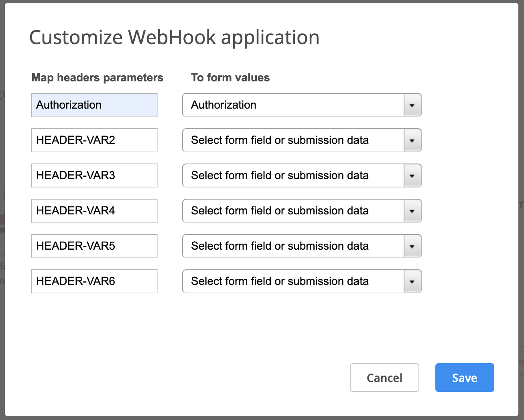Expand the 'Select form field' dropdown beside HEADER-VAR3

click(293, 176)
